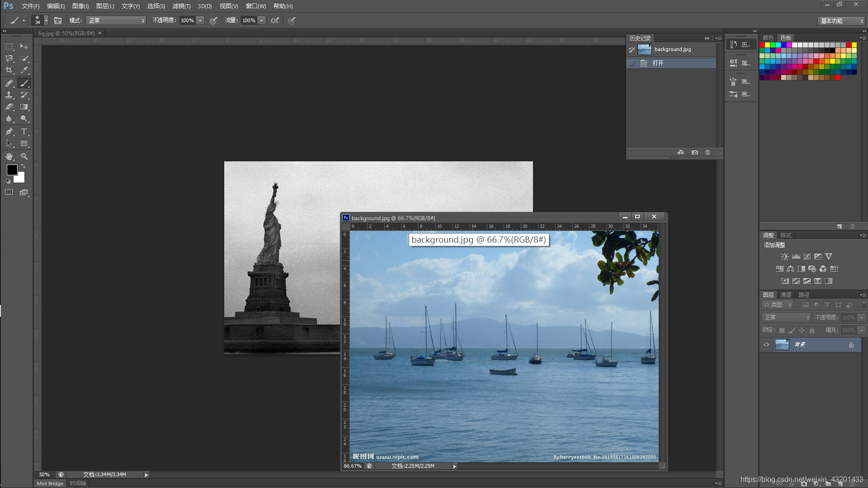Select the Crop tool
This screenshot has height=488, width=868.
[x=9, y=70]
